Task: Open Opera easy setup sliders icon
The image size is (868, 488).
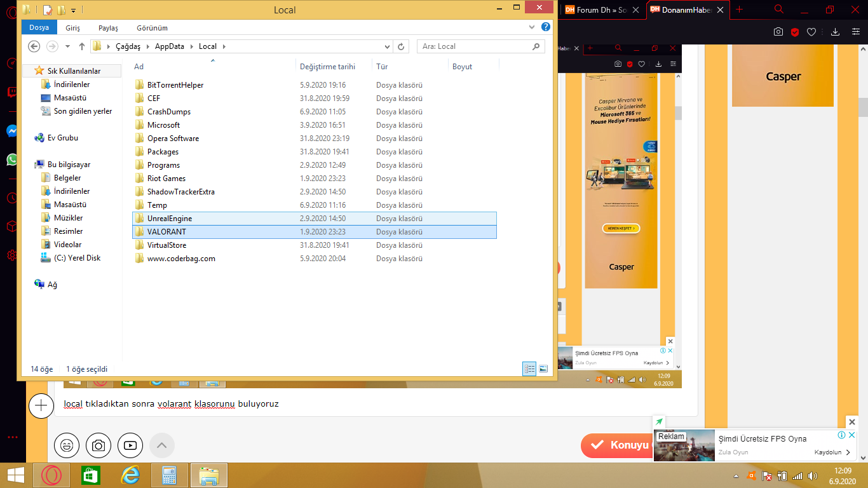Action: pos(855,32)
